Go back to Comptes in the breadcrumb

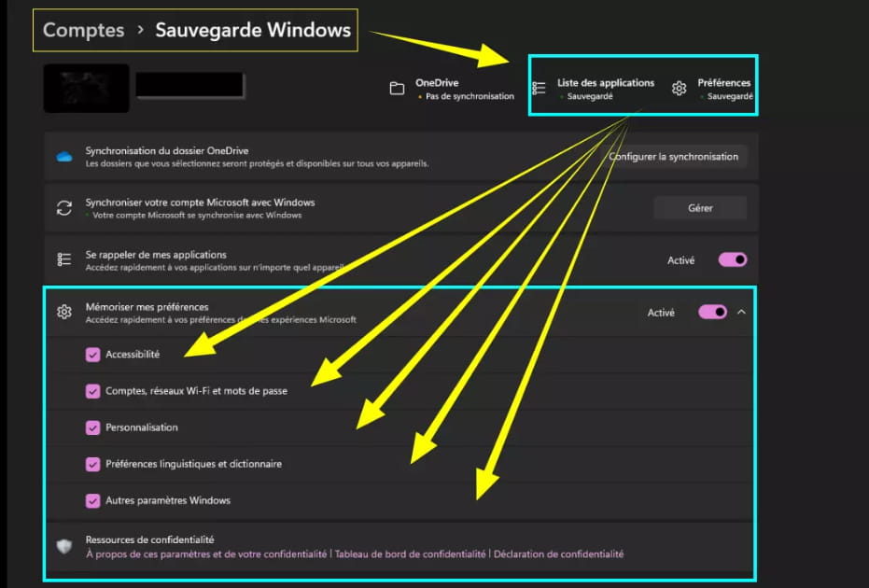(84, 30)
